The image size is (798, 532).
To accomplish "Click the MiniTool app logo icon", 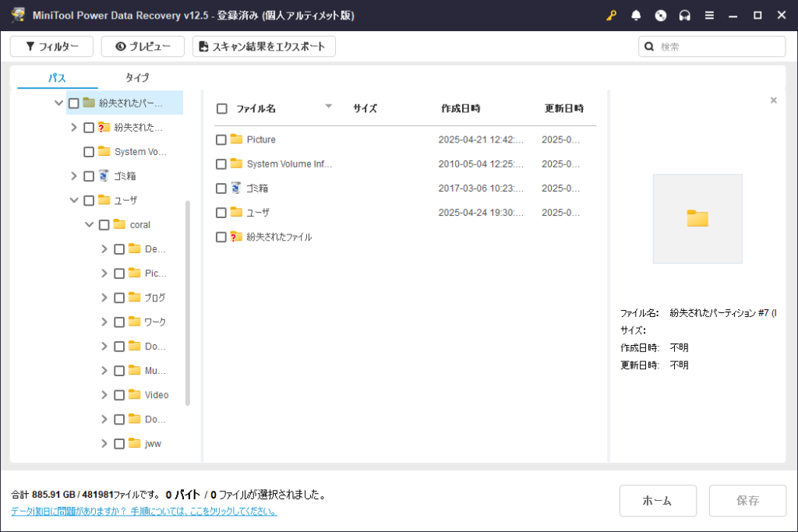I will [18, 15].
